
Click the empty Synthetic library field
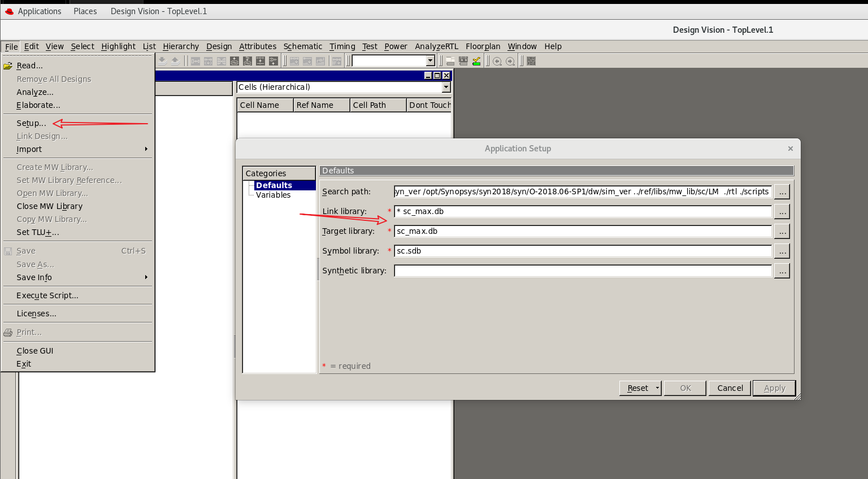pyautogui.click(x=583, y=271)
